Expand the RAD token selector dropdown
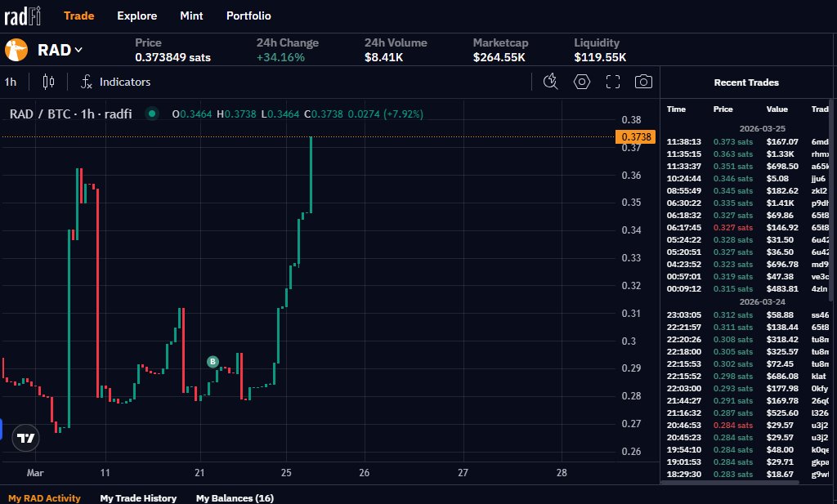The image size is (837, 504). pyautogui.click(x=60, y=50)
